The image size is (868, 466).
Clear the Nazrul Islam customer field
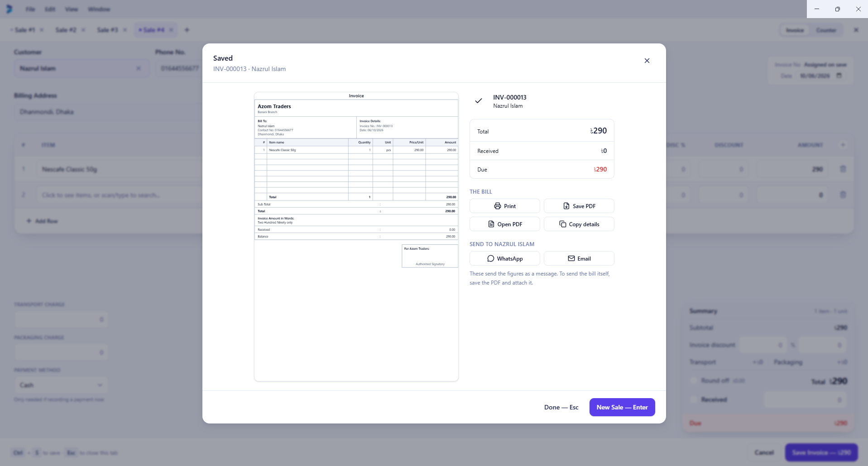(139, 68)
